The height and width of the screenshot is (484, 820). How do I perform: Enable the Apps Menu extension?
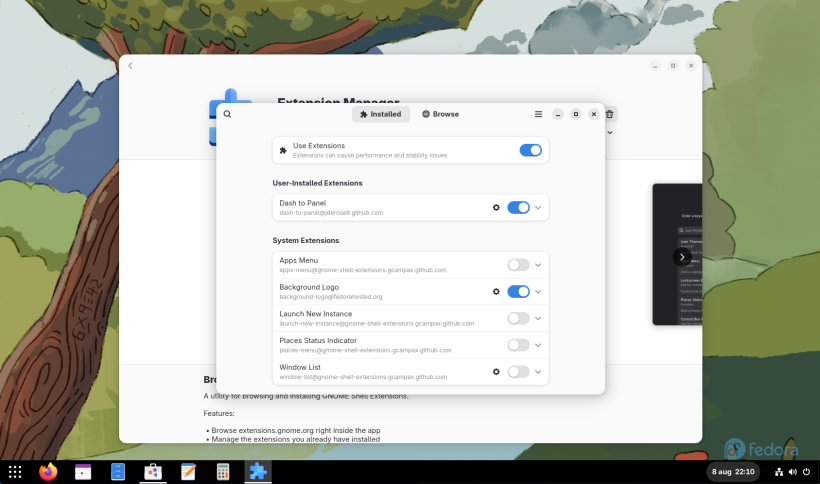tap(518, 265)
